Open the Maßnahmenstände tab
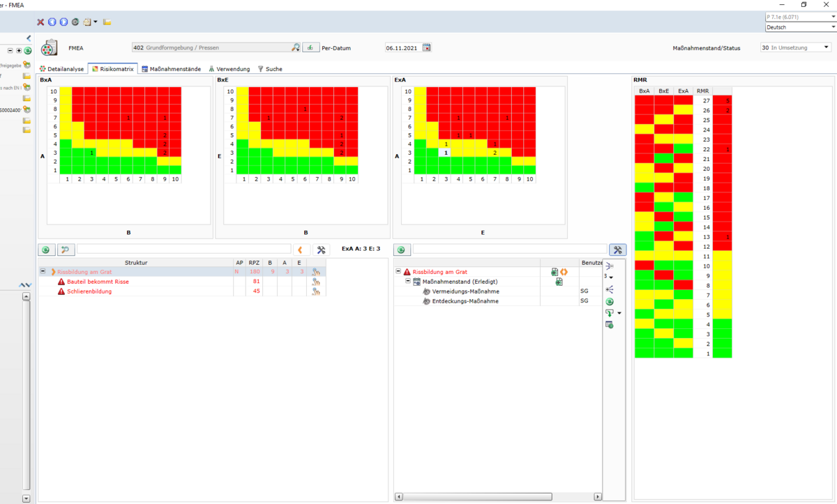Viewport: 837px width, 504px height. (x=171, y=69)
